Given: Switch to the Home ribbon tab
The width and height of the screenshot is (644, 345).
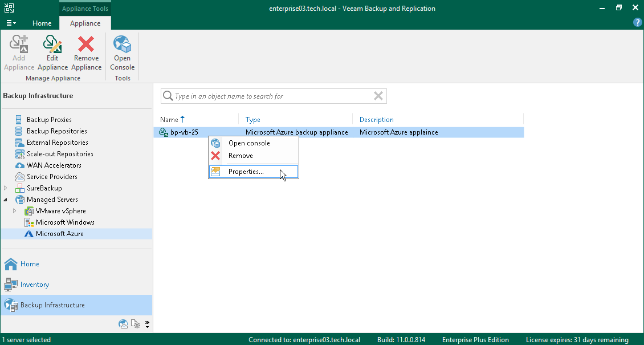Looking at the screenshot, I should [42, 23].
